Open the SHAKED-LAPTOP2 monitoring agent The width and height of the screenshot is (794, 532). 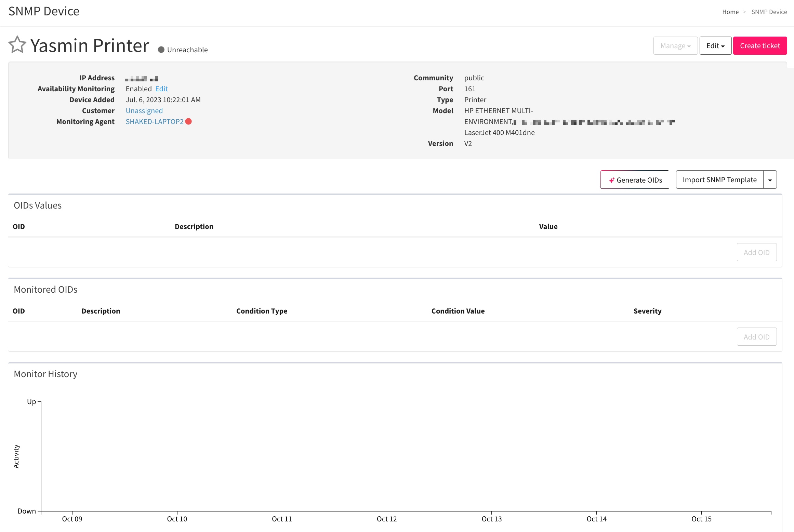pyautogui.click(x=155, y=121)
